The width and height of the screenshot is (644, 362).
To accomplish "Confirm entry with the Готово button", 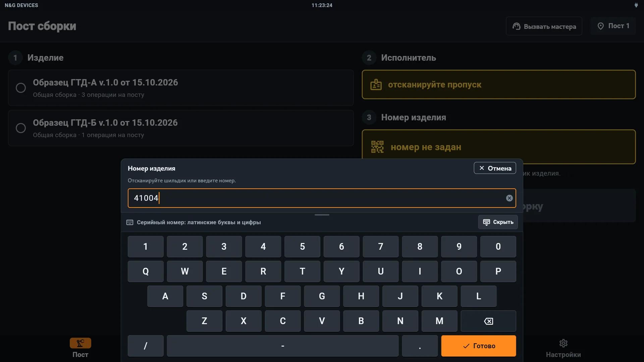I will [478, 346].
